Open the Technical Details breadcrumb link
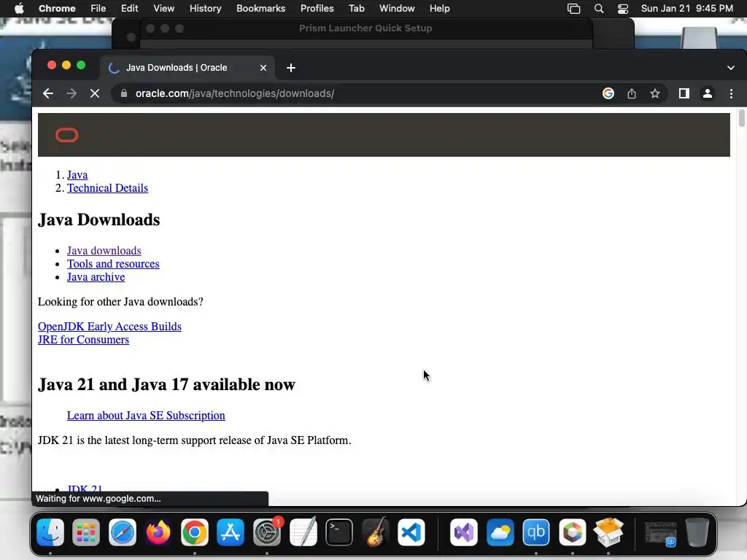747x560 pixels. coord(108,188)
